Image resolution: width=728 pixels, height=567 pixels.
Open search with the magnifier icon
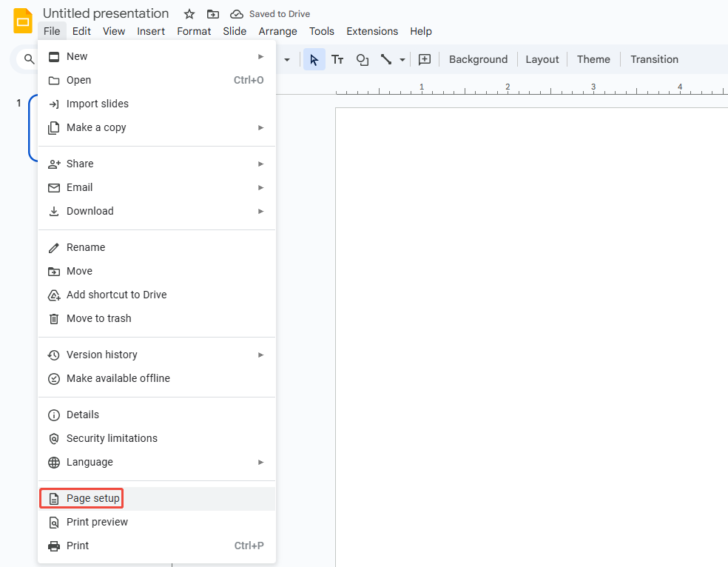[28, 58]
